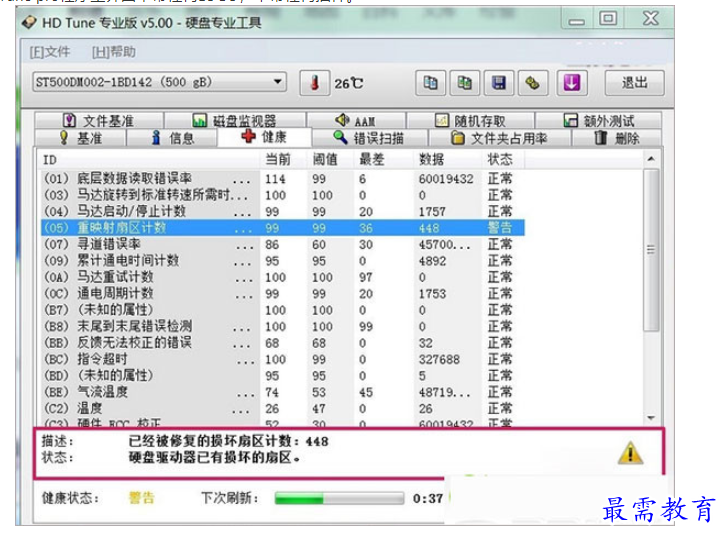Select row (BD) 未知的属性

pyautogui.click(x=283, y=376)
